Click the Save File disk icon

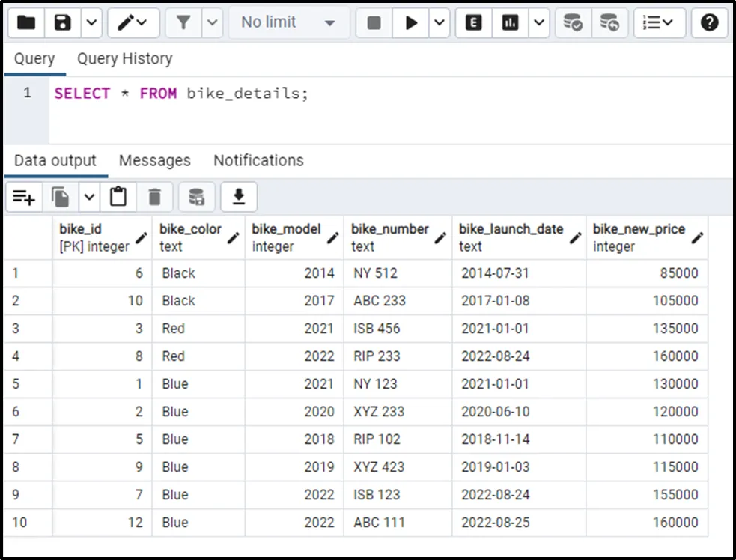[63, 23]
